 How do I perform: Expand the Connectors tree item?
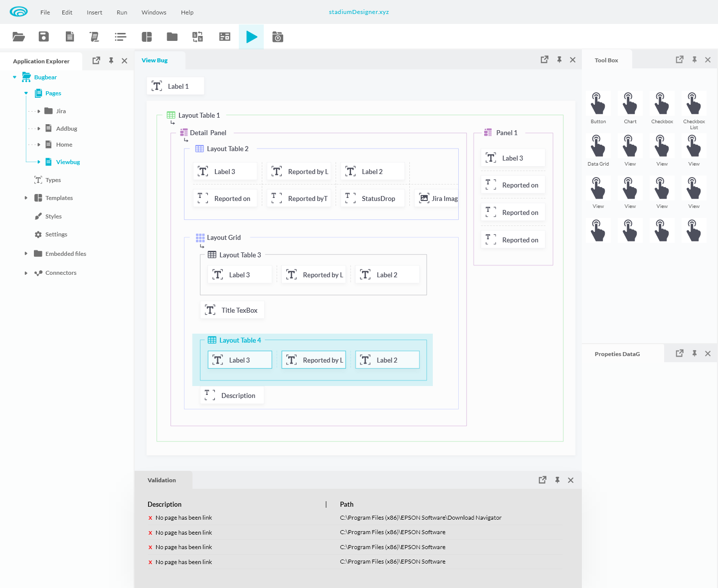click(x=26, y=273)
